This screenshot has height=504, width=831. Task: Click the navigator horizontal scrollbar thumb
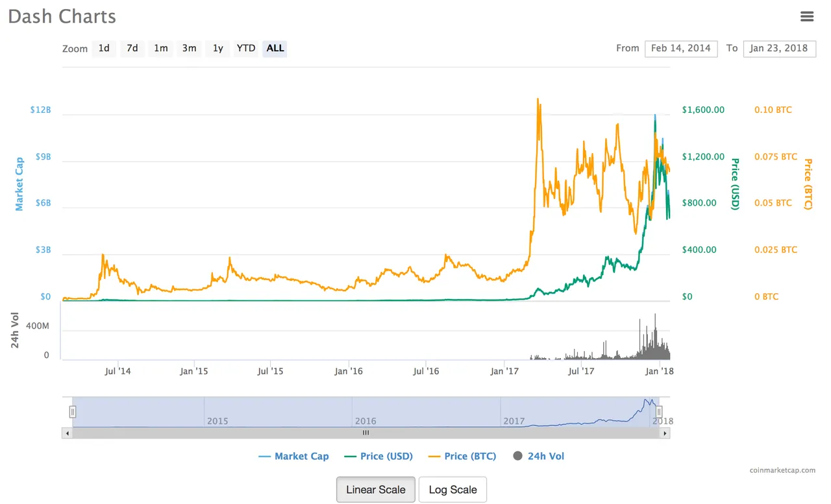pyautogui.click(x=366, y=433)
